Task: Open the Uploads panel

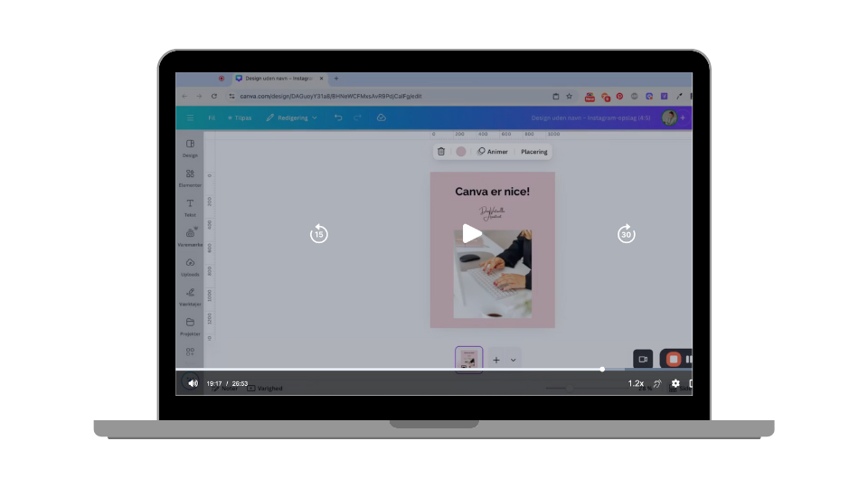Action: click(x=190, y=267)
